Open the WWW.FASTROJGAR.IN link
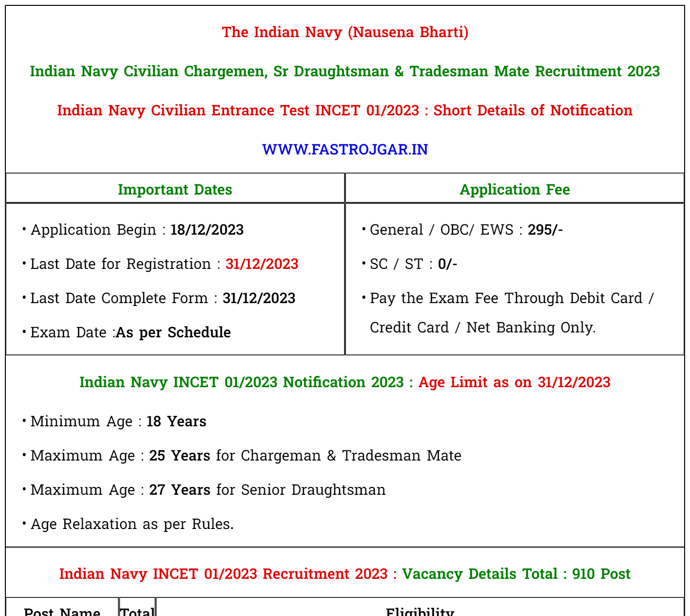Screen dimensions: 690x616 pos(345,150)
